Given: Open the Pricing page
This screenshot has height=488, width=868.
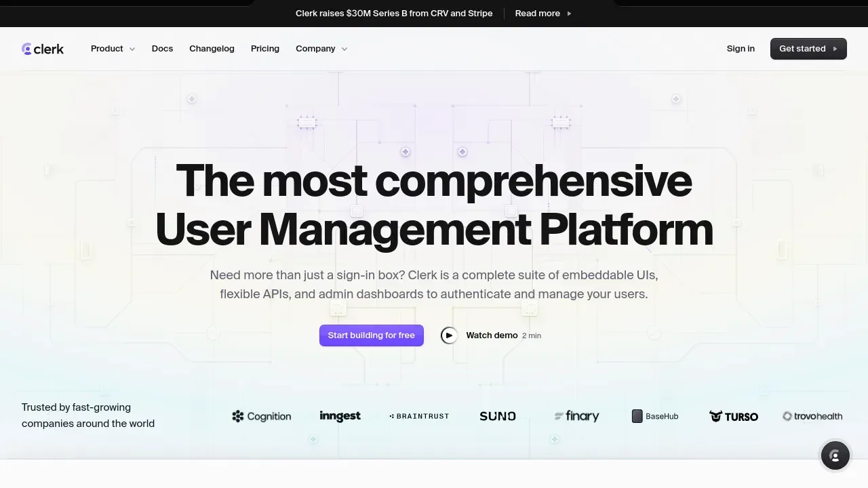Looking at the screenshot, I should coord(265,49).
